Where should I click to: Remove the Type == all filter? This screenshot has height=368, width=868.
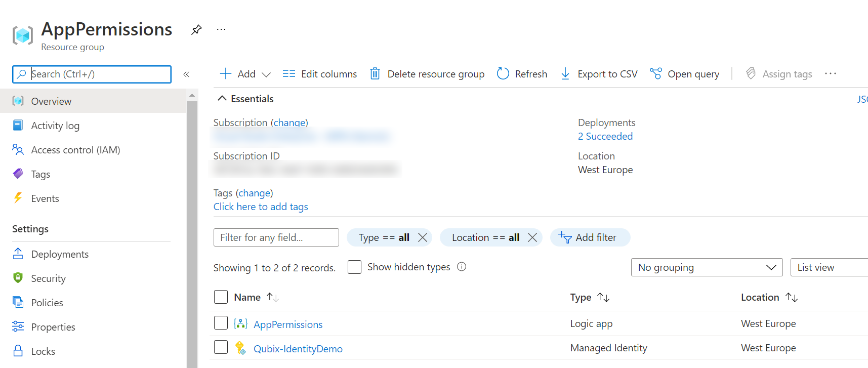tap(423, 237)
